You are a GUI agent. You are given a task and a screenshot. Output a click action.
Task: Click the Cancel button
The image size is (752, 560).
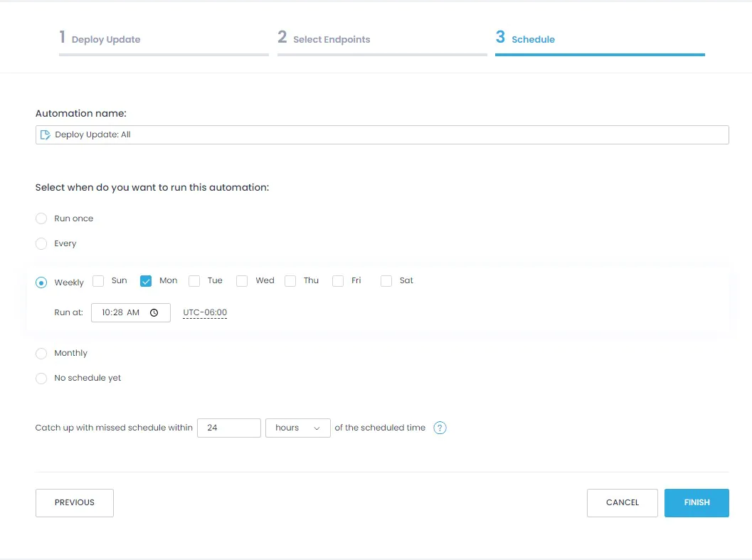click(x=622, y=502)
